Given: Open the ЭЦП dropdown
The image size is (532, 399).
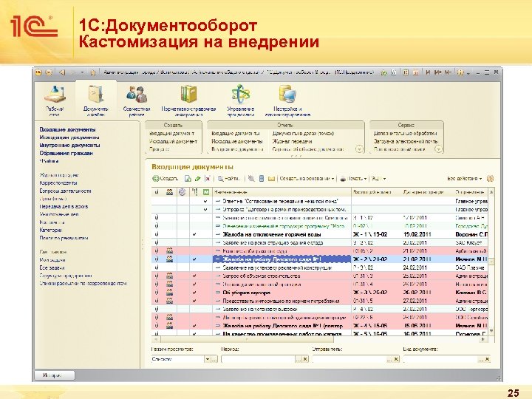Looking at the screenshot, I should (378, 179).
